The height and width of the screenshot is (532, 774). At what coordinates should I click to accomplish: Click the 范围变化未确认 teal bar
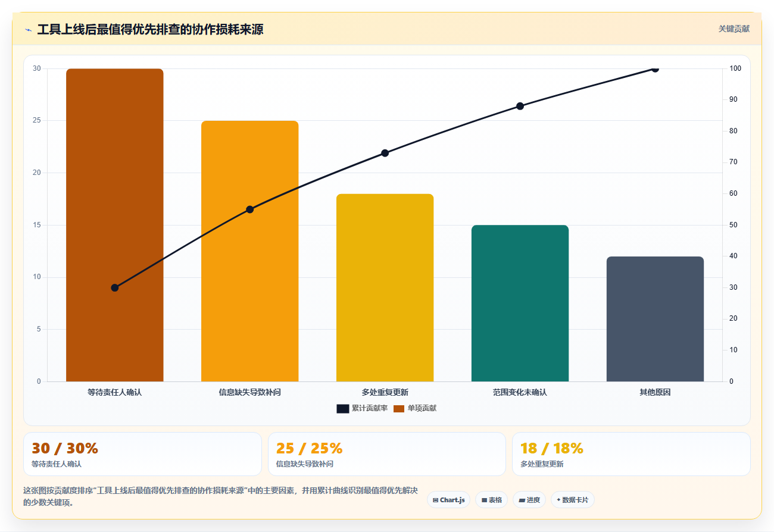520,303
